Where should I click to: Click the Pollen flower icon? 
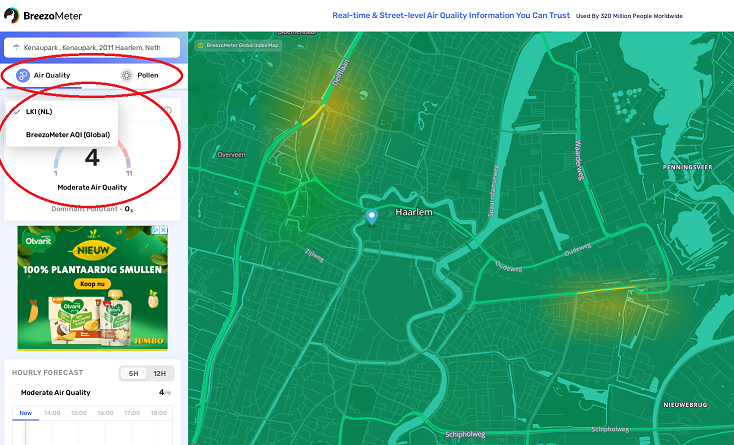(x=126, y=75)
